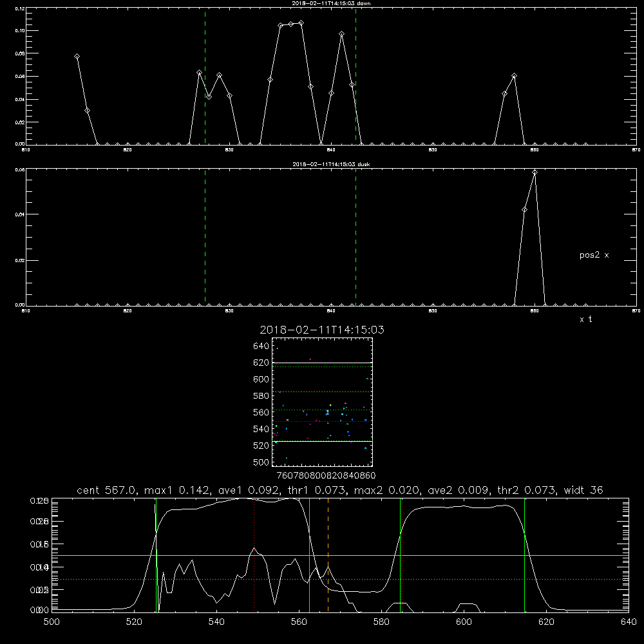Click the right green dashed line in dusk plot
644x644 pixels.
[355, 237]
